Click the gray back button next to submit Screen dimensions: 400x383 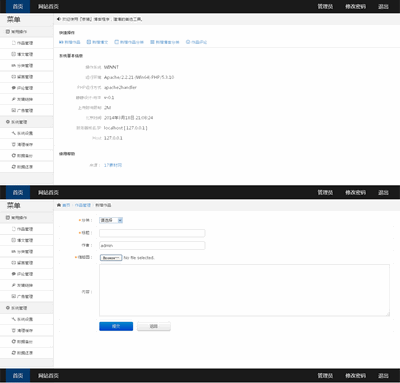(x=154, y=326)
